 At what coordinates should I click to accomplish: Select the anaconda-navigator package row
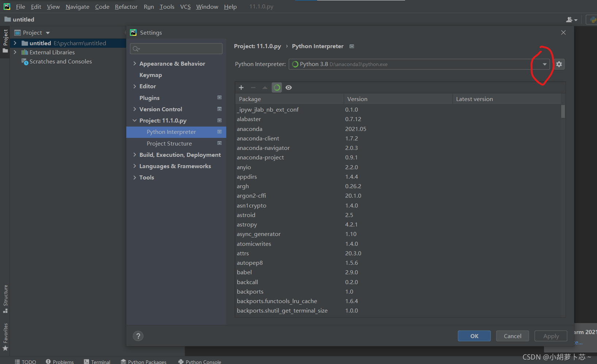(398, 148)
